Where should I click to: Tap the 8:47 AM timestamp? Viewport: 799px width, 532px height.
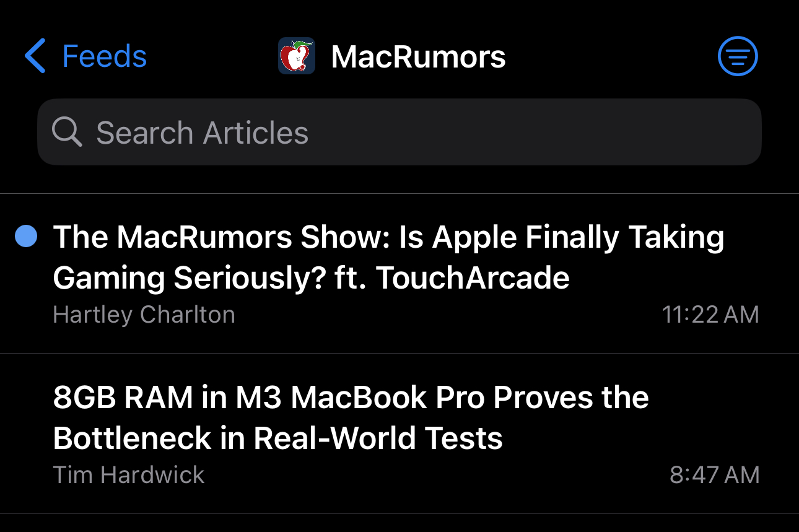tap(714, 475)
